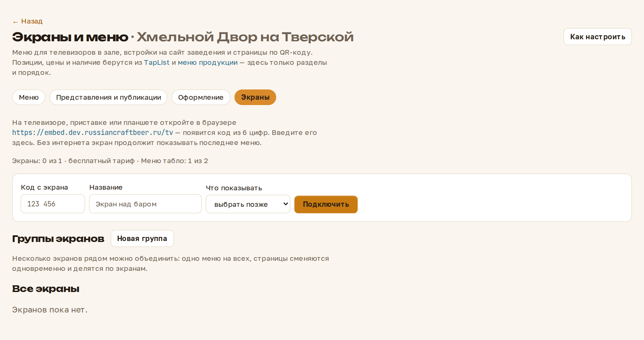This screenshot has width=644, height=340.
Task: Select the Экраны tab
Action: click(255, 97)
